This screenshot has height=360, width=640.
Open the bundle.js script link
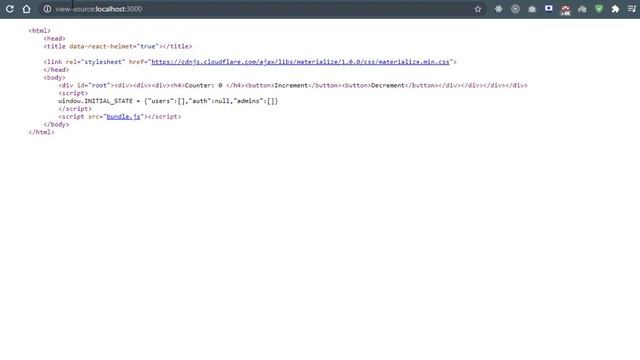click(123, 116)
